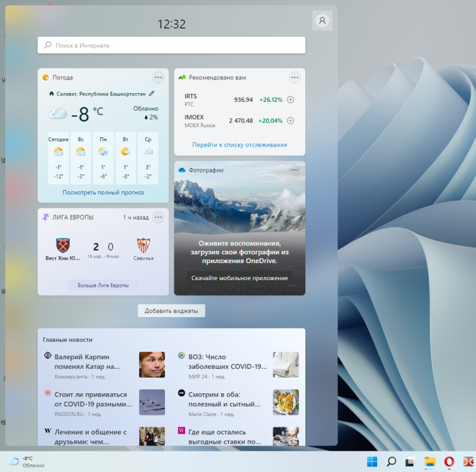Launch Opera browser from taskbar
Screen dimensions: 476x472
pos(449,462)
